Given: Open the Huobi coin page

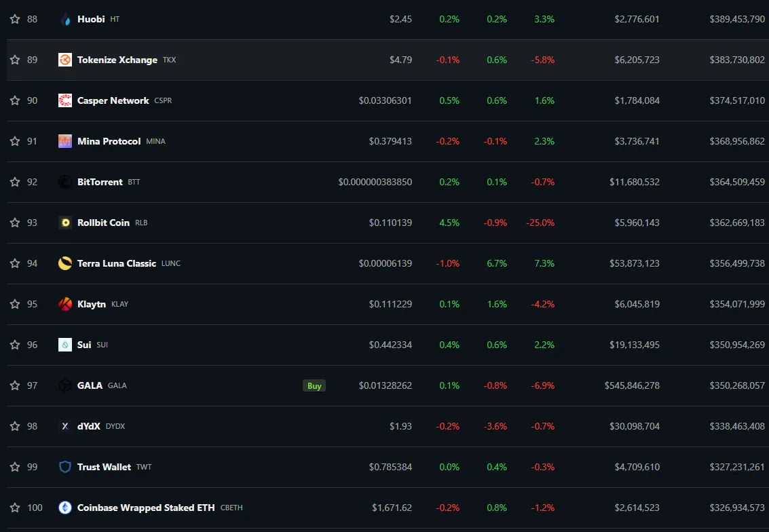Looking at the screenshot, I should pyautogui.click(x=91, y=19).
